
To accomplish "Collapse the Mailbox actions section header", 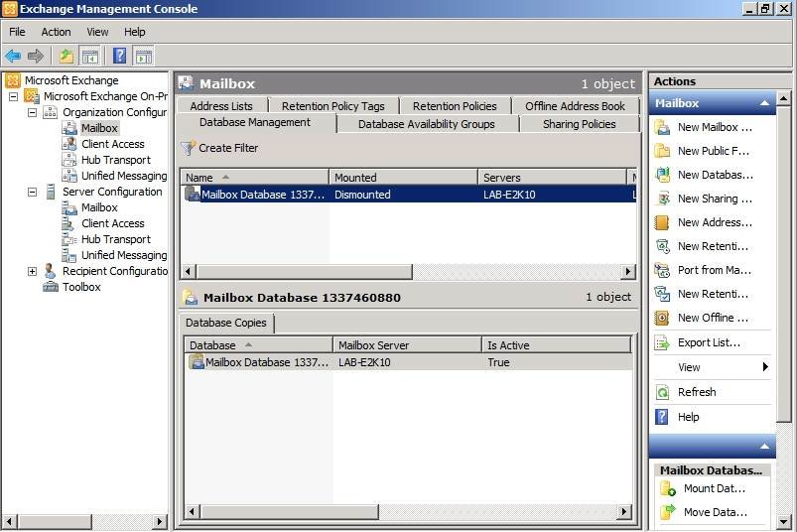I will pyautogui.click(x=764, y=103).
